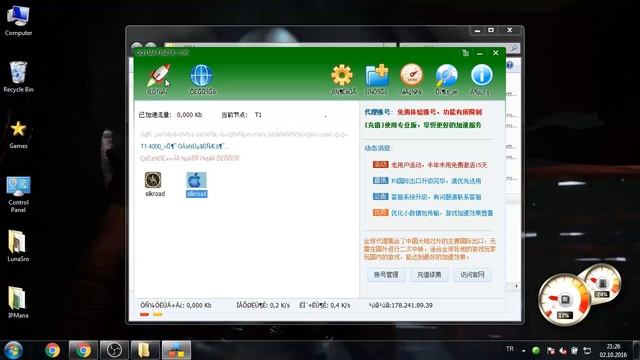
Task: Close the green accelerator window
Action: pyautogui.click(x=496, y=53)
